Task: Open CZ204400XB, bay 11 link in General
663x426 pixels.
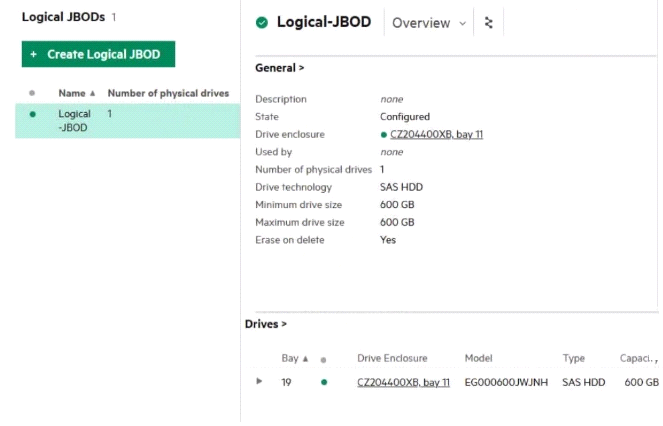Action: click(x=436, y=134)
